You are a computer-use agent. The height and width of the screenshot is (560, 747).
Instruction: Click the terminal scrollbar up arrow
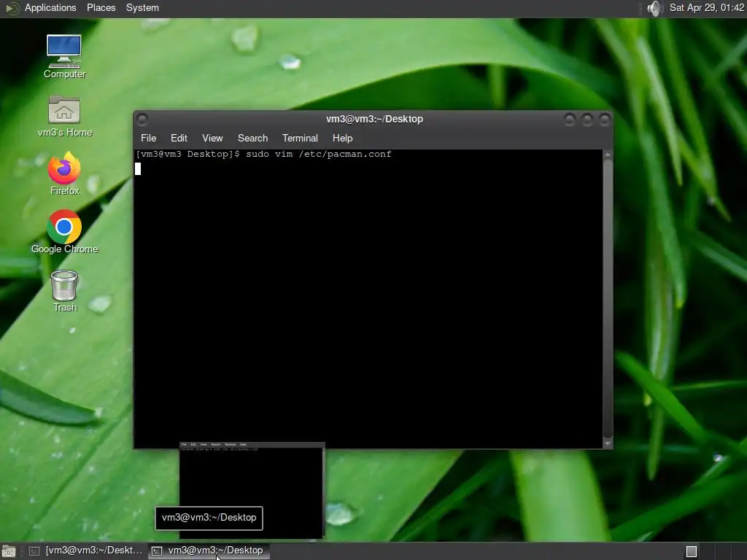(608, 155)
